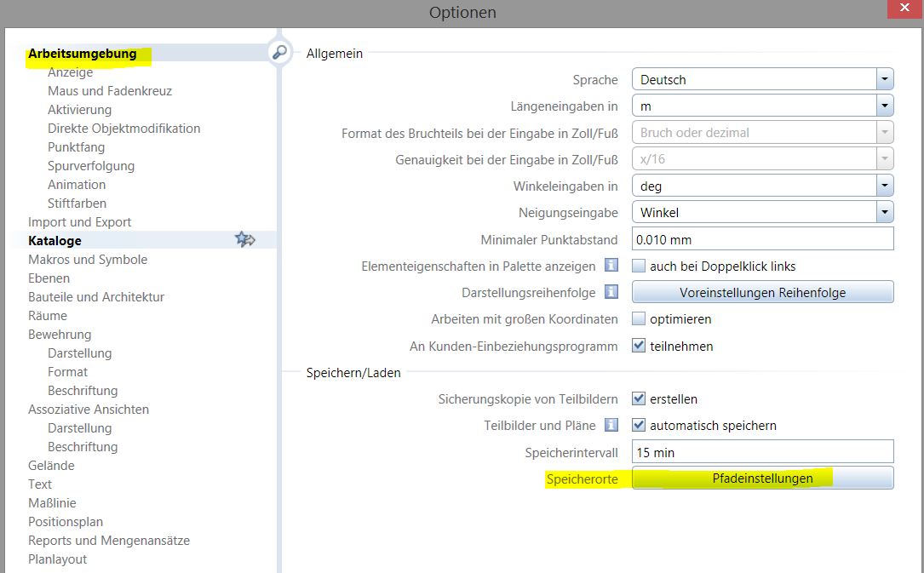The height and width of the screenshot is (573, 924).
Task: Select 'Punktfang' in the options tree
Action: (76, 147)
